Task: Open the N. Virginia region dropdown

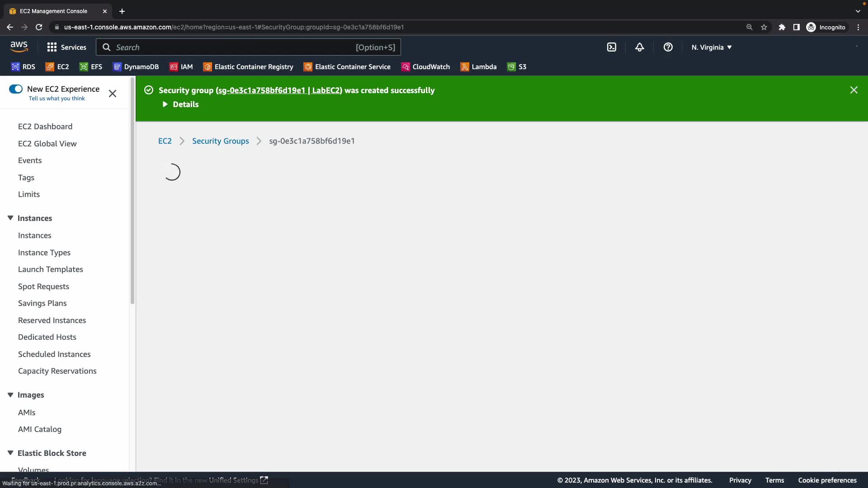Action: click(x=711, y=47)
